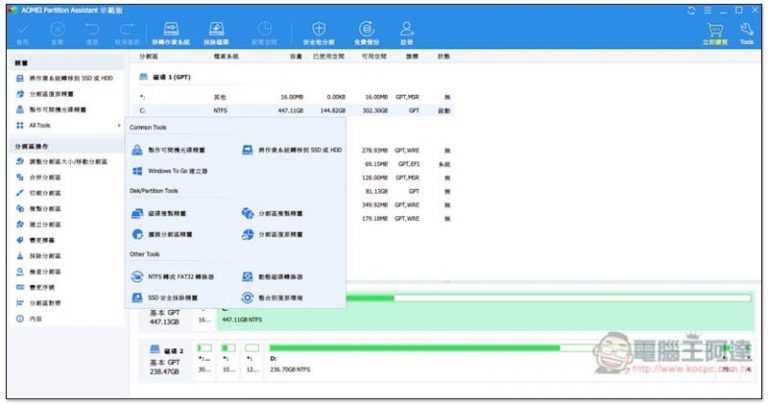Open the shopping cart Buy Now icon
This screenshot has height=404, width=768.
point(714,33)
